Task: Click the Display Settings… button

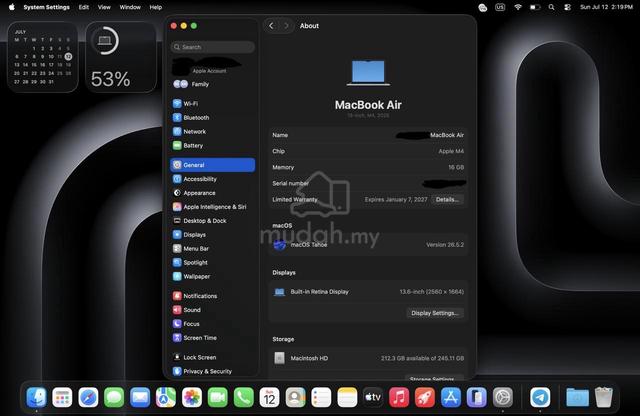Action: (x=435, y=313)
